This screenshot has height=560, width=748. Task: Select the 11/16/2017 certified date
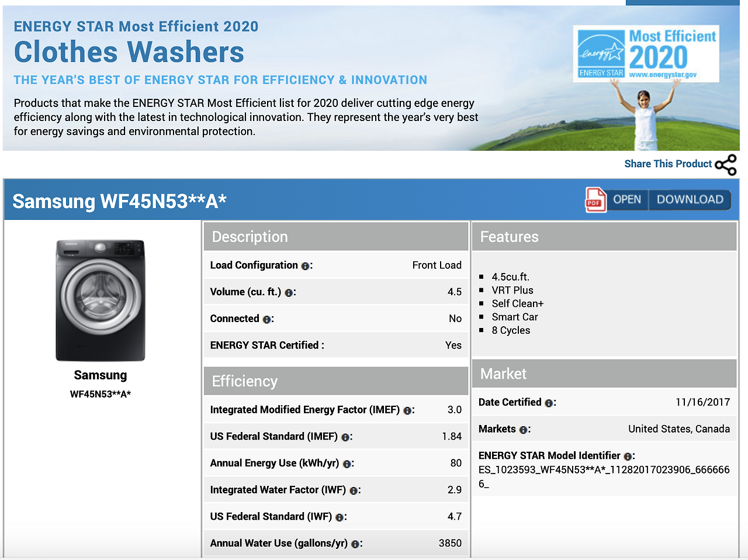click(703, 402)
